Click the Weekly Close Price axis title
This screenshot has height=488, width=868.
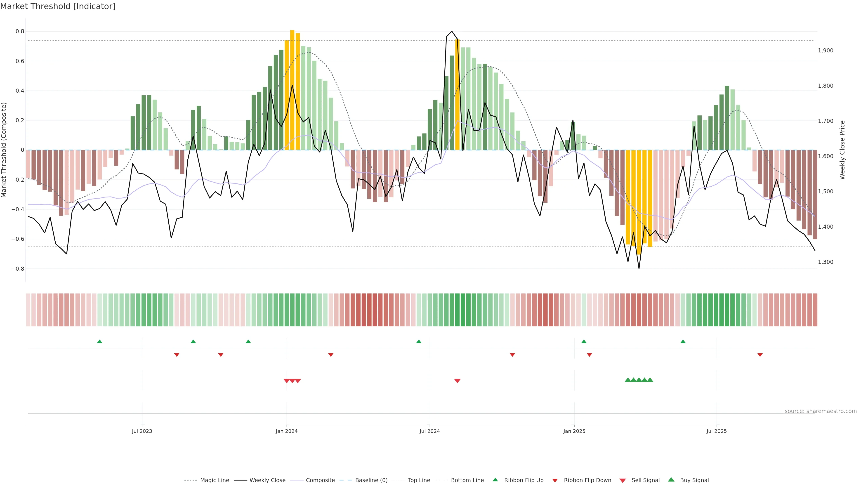842,150
